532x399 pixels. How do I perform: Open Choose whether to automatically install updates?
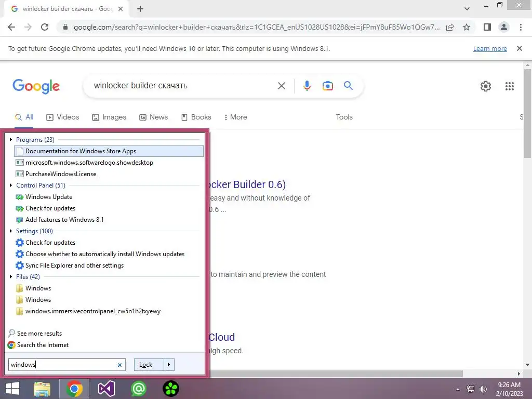coord(109,254)
